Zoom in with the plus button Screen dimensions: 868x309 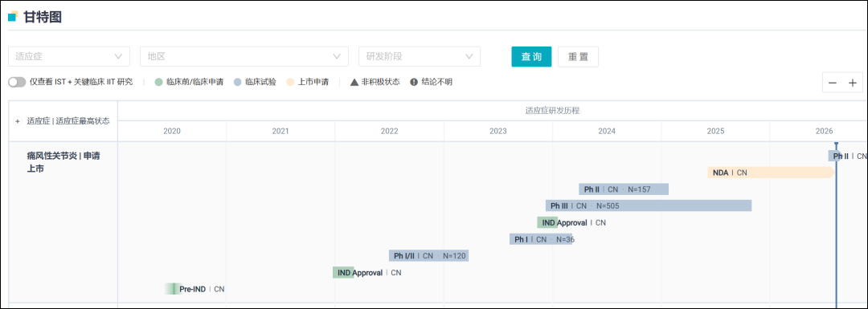[853, 83]
